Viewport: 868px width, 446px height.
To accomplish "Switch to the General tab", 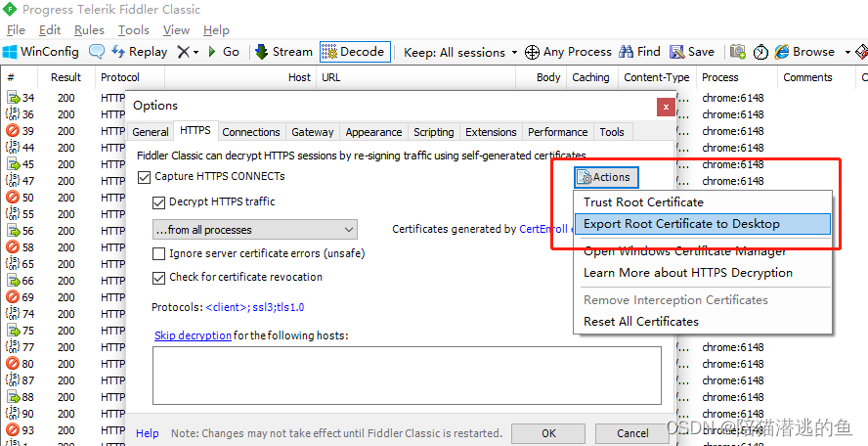I will click(x=150, y=132).
